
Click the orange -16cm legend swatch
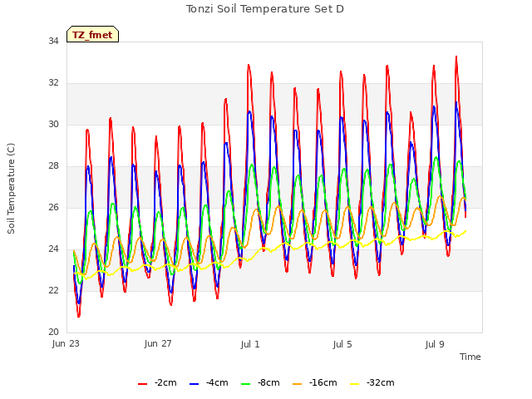click(x=298, y=384)
